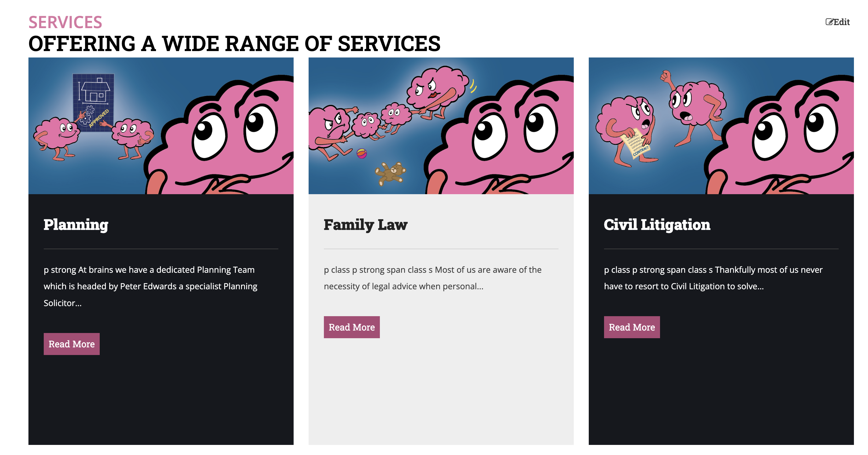Screen dimensions: 868x455
Task: Click the pink SERVICES heading
Action: 65,22
